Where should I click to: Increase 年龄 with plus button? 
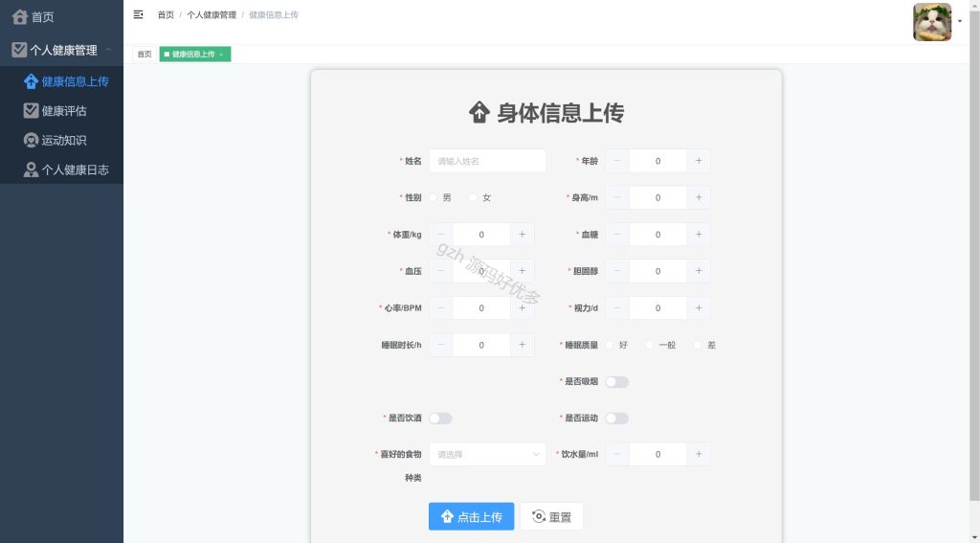(698, 161)
